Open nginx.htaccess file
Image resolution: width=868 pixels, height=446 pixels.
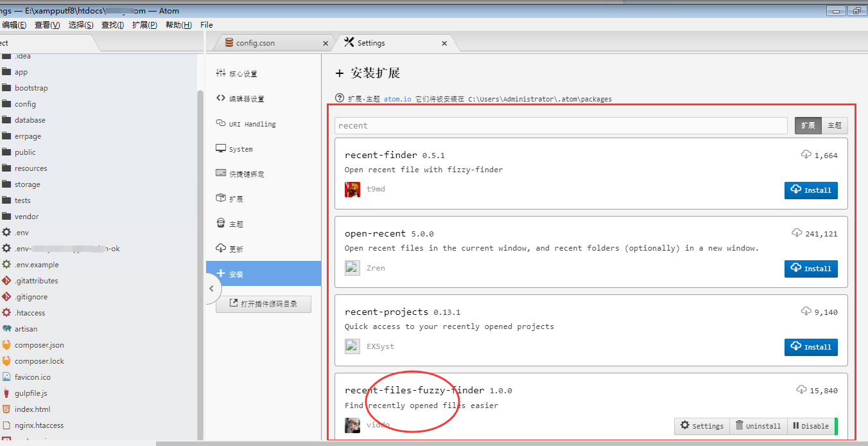click(39, 425)
